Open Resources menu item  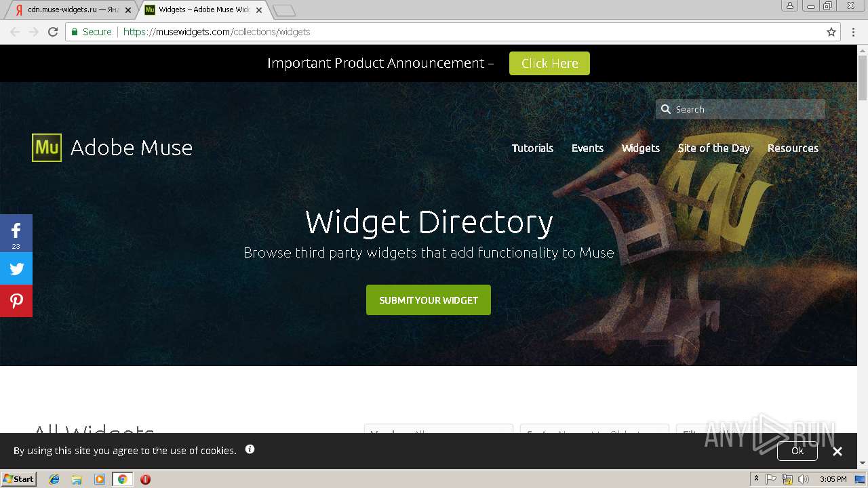coord(793,148)
